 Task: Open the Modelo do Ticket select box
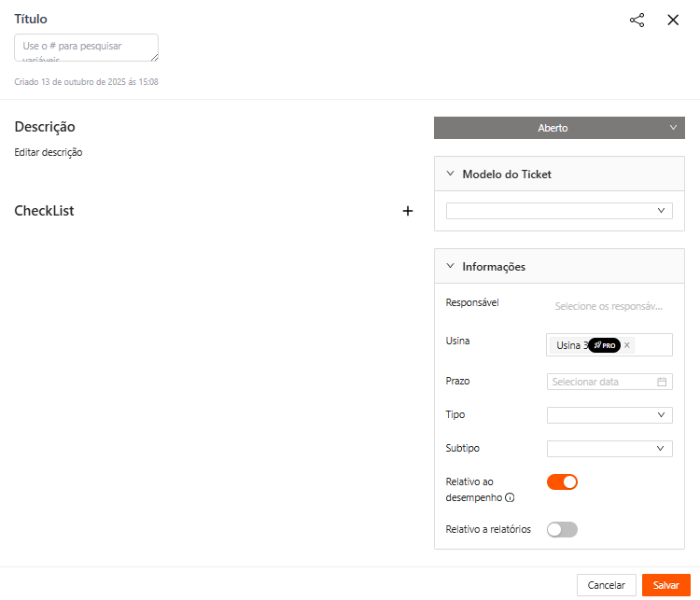pyautogui.click(x=559, y=211)
